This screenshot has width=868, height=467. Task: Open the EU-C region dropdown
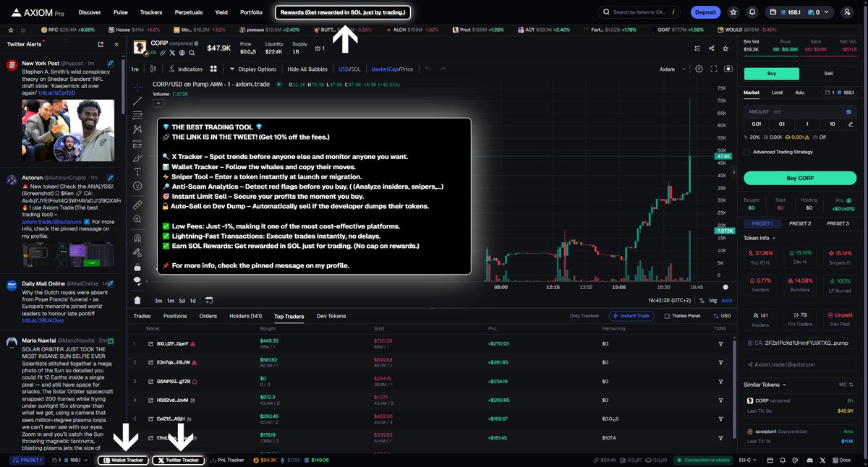[747, 460]
